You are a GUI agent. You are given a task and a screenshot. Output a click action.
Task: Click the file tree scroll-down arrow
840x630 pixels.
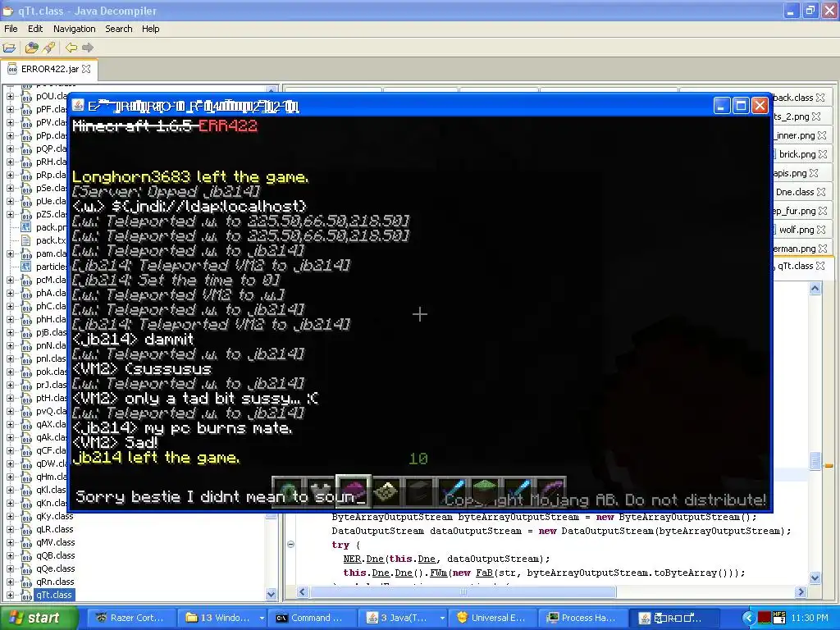271,594
